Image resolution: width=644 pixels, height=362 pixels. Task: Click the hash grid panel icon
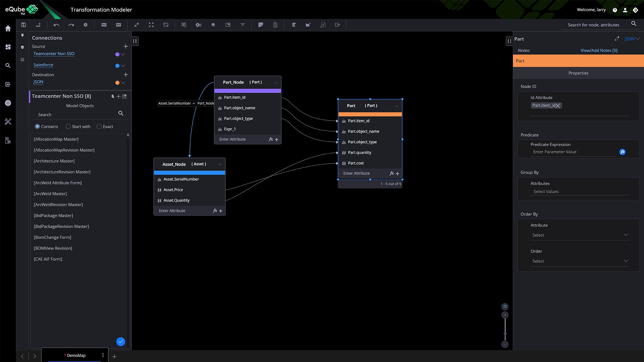[x=22, y=60]
